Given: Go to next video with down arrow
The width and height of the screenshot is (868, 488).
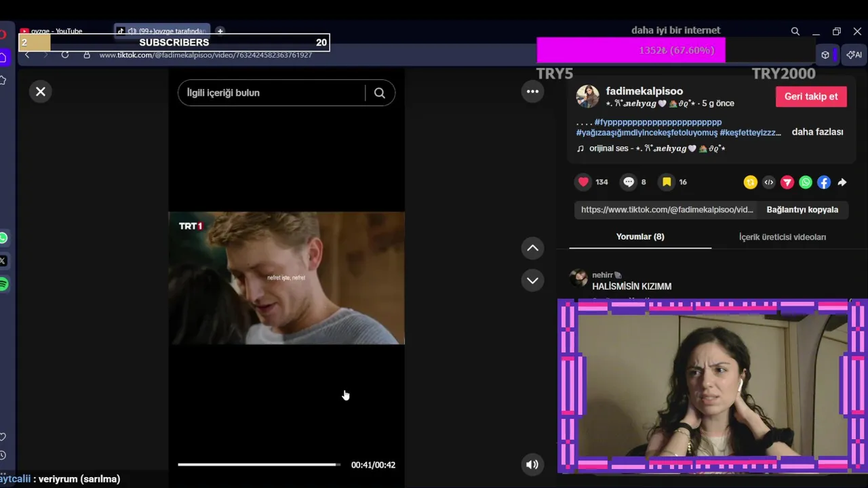Looking at the screenshot, I should click(x=533, y=281).
